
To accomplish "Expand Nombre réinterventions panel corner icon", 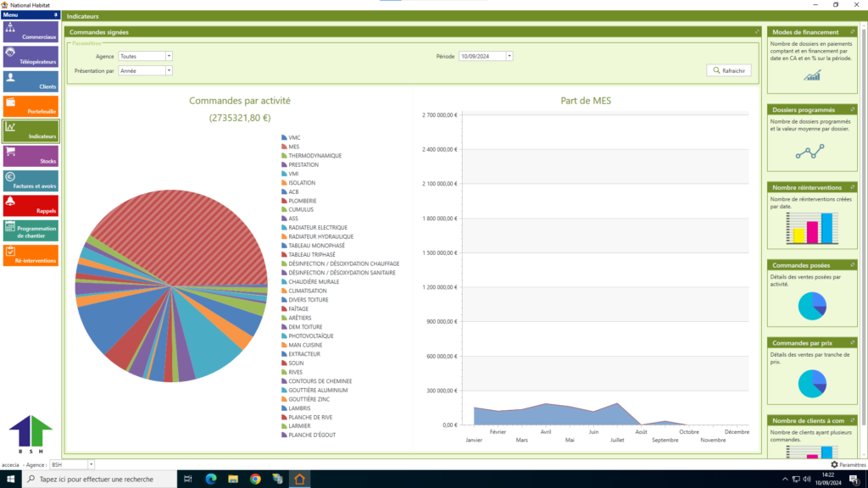I will pos(853,187).
